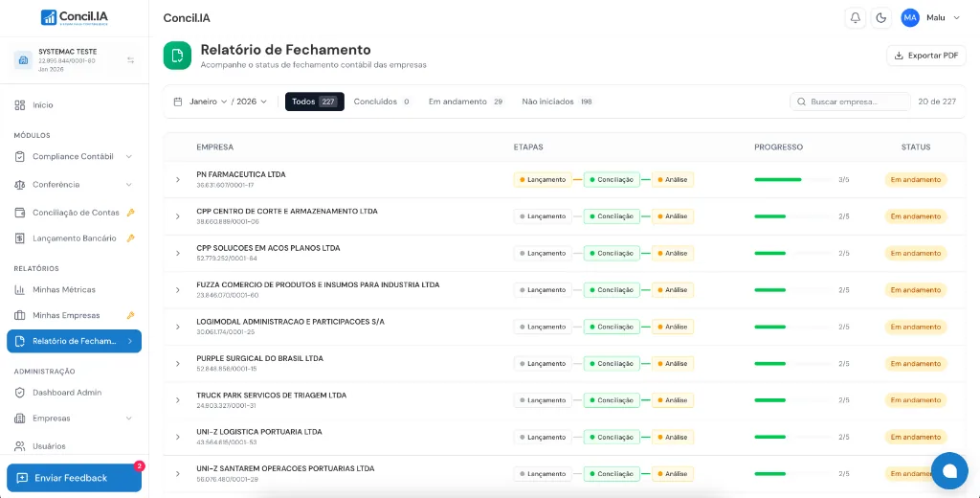This screenshot has height=498, width=980.
Task: Click key icon beside Conciliação de Contas
Action: tap(130, 213)
